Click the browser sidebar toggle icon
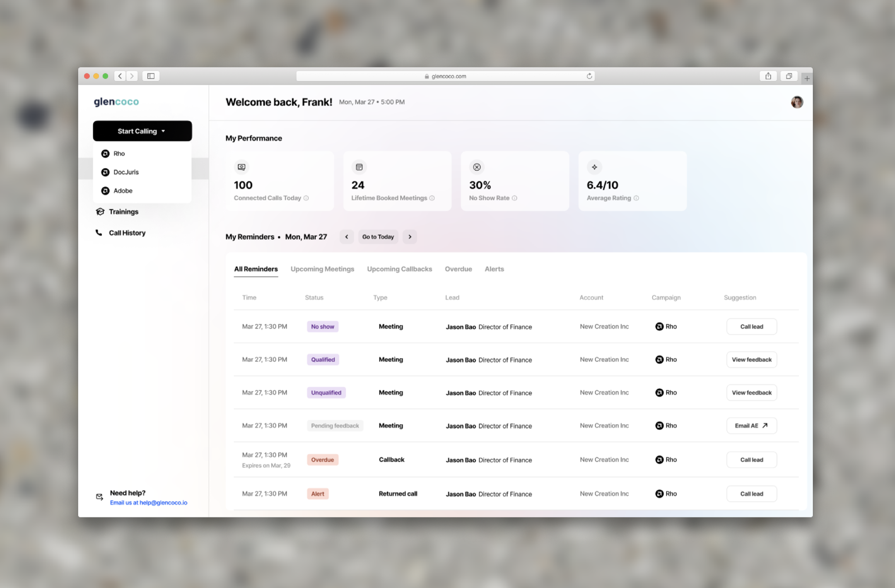 pyautogui.click(x=151, y=76)
